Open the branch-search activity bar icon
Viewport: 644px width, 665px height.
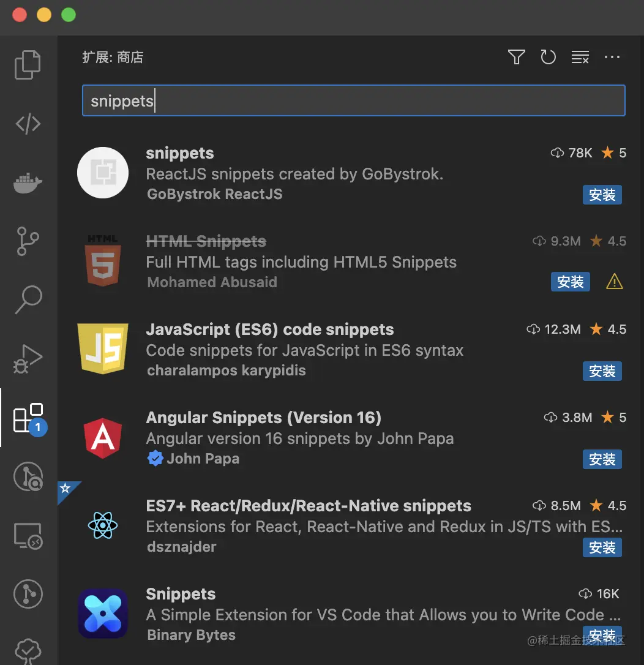(x=28, y=476)
